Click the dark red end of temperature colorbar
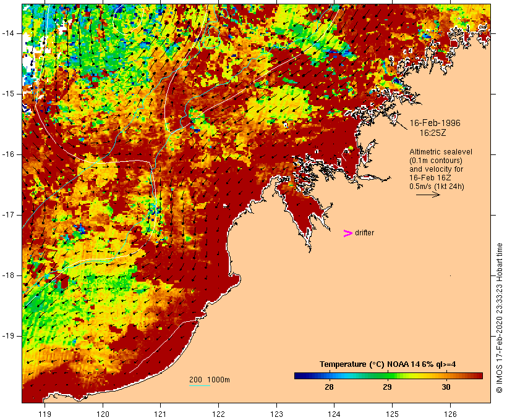507x420 pixels. click(x=479, y=376)
